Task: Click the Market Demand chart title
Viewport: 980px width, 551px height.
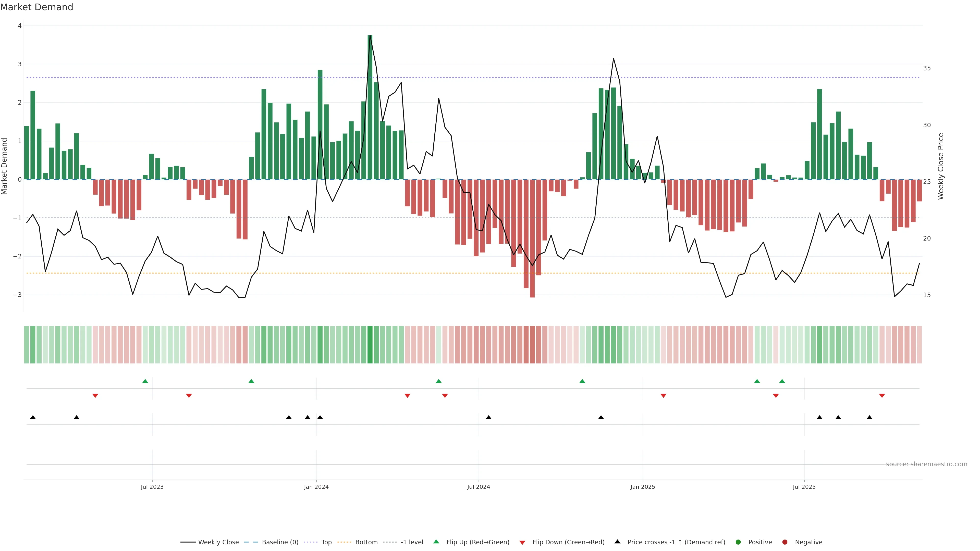Action: coord(36,7)
